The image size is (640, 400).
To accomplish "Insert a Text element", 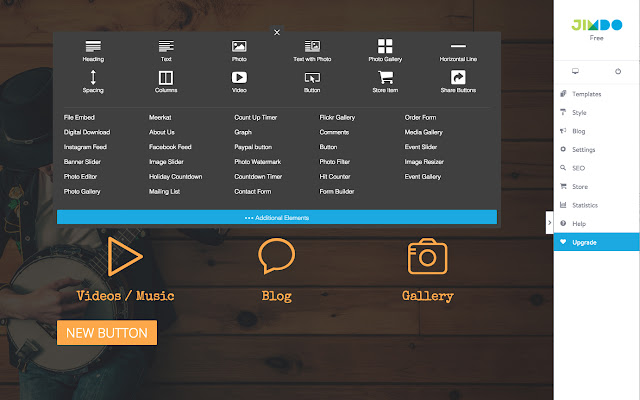I will point(166,51).
